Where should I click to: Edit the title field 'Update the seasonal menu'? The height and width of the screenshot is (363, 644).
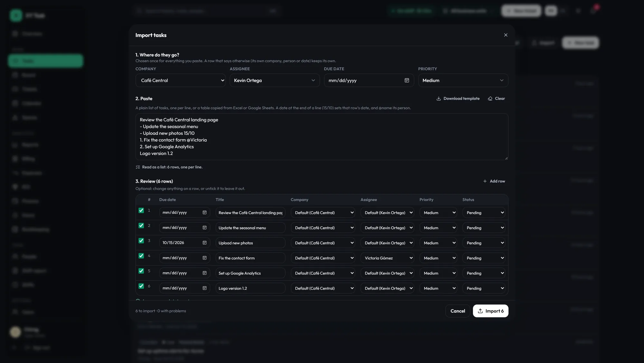[250, 228]
